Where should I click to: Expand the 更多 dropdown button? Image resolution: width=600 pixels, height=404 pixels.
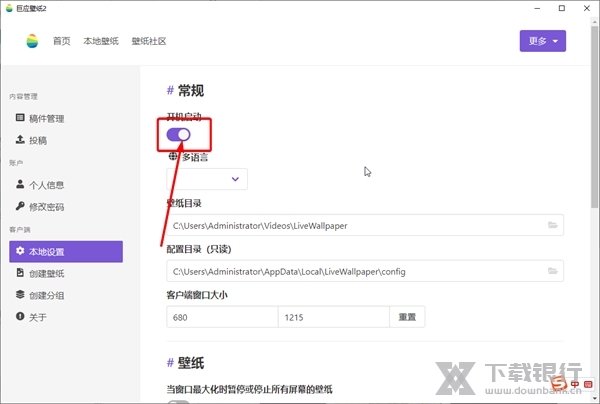click(543, 41)
